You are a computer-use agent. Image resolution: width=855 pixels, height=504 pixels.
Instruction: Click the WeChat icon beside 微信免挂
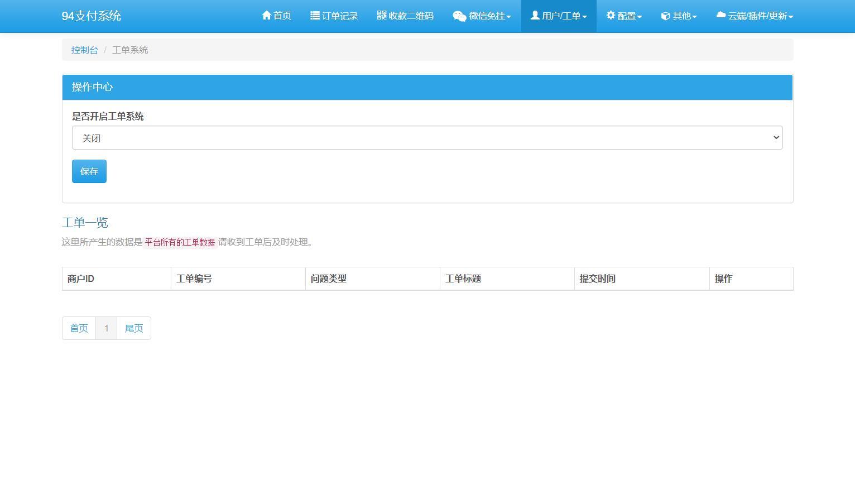(x=458, y=16)
